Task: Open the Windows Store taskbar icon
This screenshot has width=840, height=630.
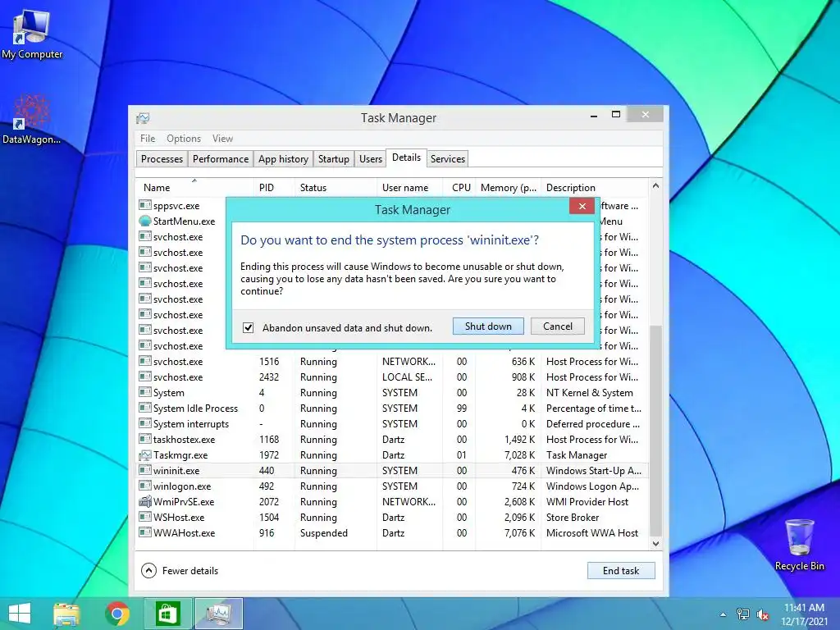Action: 167,614
